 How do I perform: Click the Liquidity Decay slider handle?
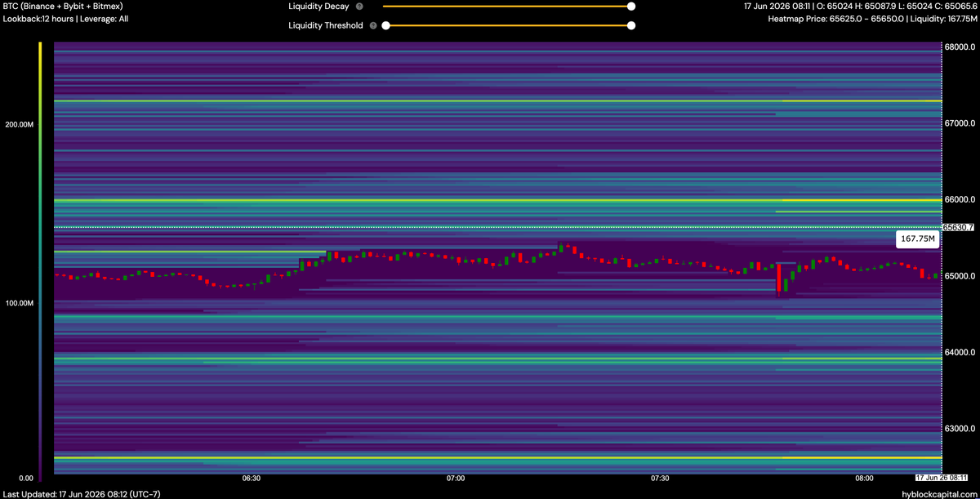coord(631,7)
